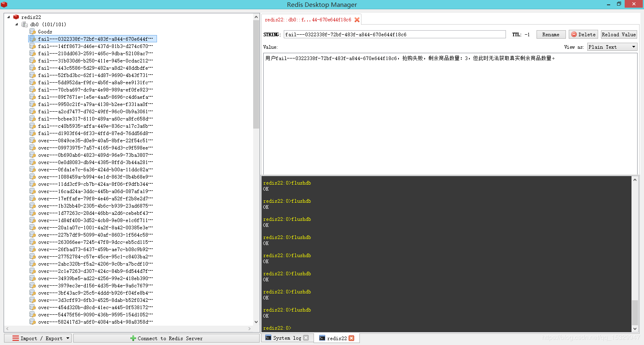Collapse the redis22 connection node

(x=8, y=17)
